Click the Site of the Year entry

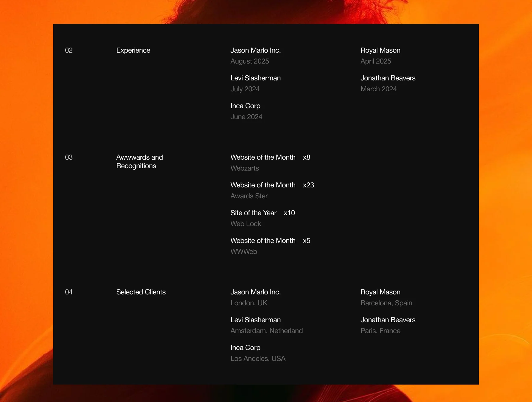coord(253,213)
